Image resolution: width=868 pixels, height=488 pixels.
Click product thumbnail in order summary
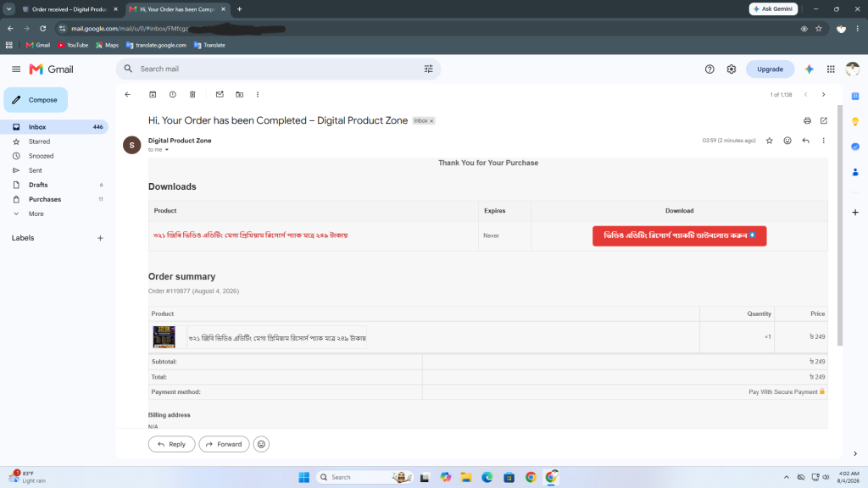[164, 337]
